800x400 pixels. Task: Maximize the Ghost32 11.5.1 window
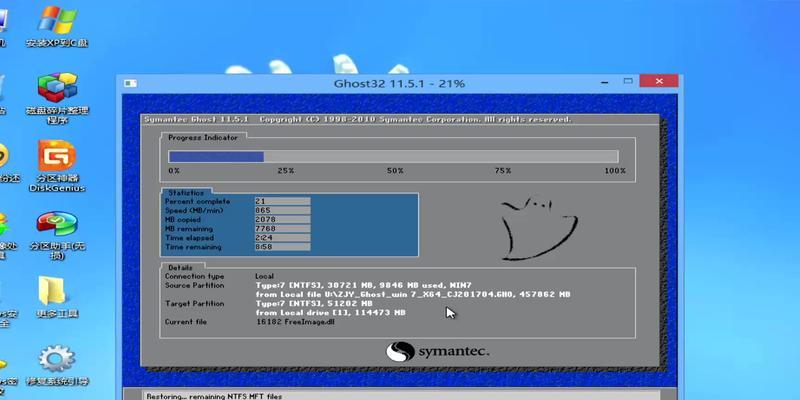628,81
